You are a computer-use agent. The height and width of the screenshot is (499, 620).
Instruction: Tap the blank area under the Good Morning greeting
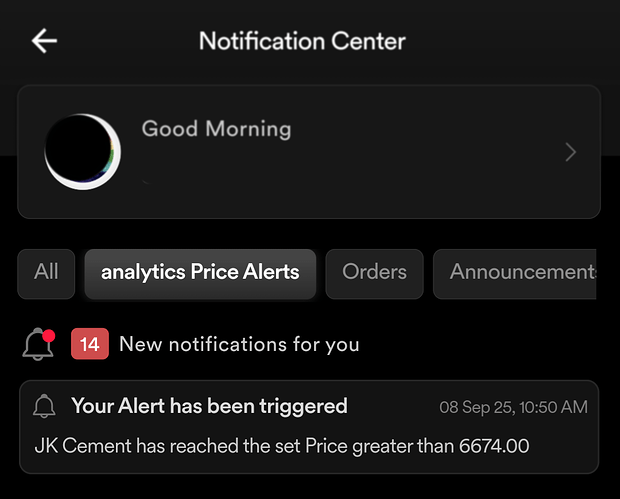pyautogui.click(x=300, y=180)
